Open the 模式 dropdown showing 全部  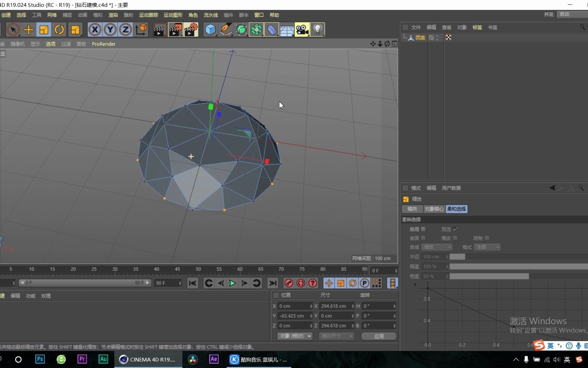tap(487, 247)
